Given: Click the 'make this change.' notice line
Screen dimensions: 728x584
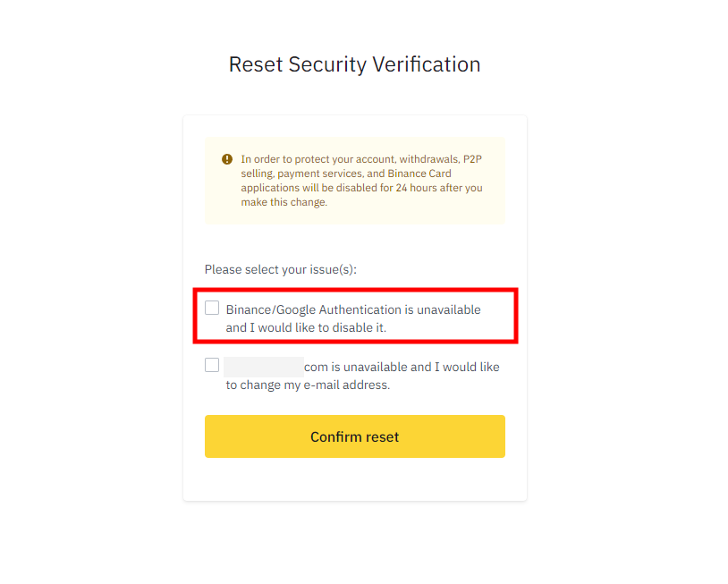Looking at the screenshot, I should pos(284,202).
